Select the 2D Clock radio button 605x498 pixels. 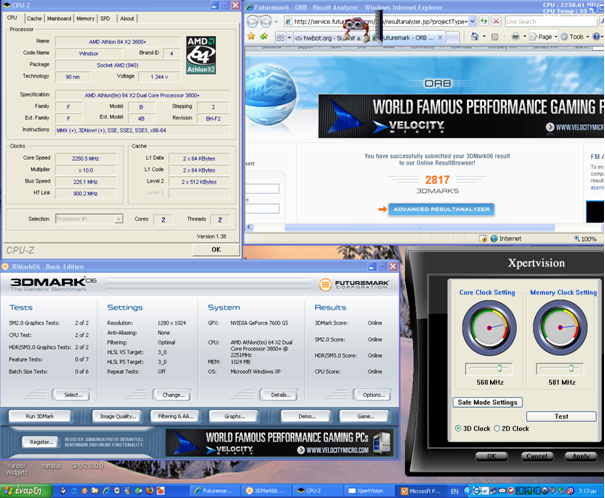point(497,429)
